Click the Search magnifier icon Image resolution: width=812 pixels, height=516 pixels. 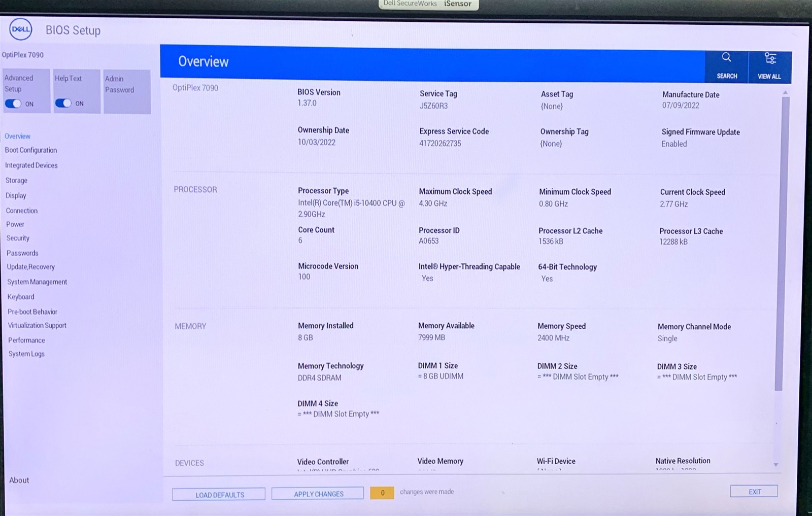(x=726, y=58)
